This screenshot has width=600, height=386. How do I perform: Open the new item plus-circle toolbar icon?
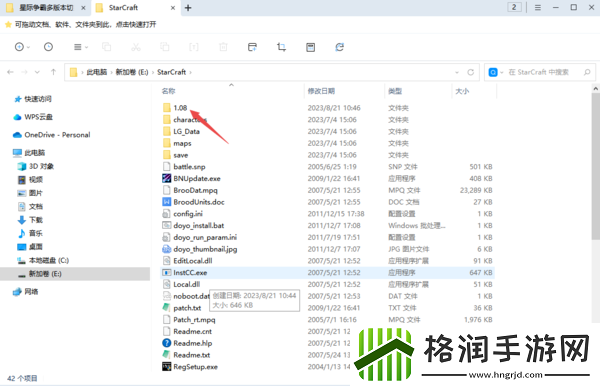click(19, 47)
